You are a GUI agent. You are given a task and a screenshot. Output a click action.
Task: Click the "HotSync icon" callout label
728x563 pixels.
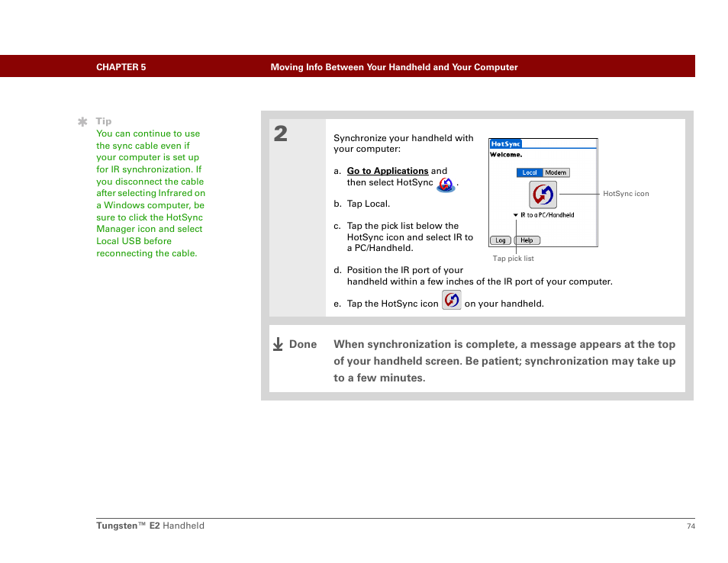coord(626,194)
